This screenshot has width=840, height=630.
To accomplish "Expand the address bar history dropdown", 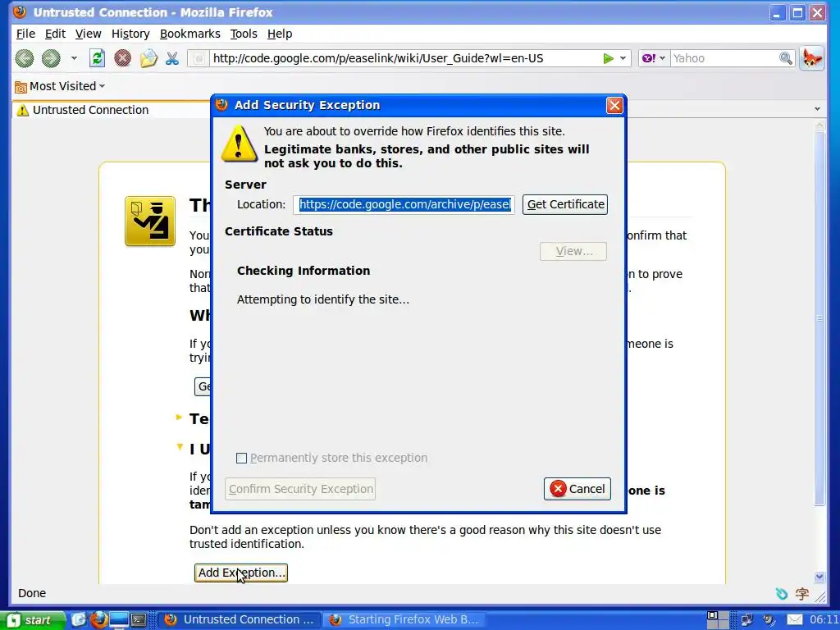I will [623, 58].
